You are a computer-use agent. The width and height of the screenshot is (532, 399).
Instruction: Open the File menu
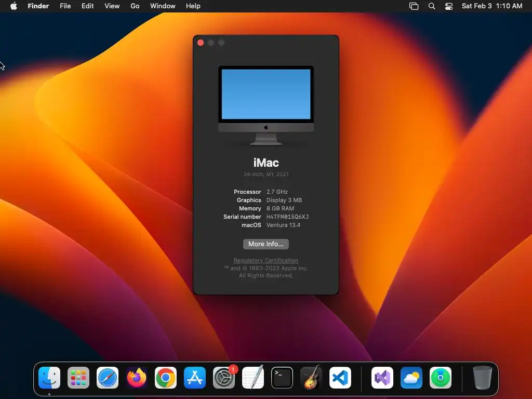pos(65,6)
